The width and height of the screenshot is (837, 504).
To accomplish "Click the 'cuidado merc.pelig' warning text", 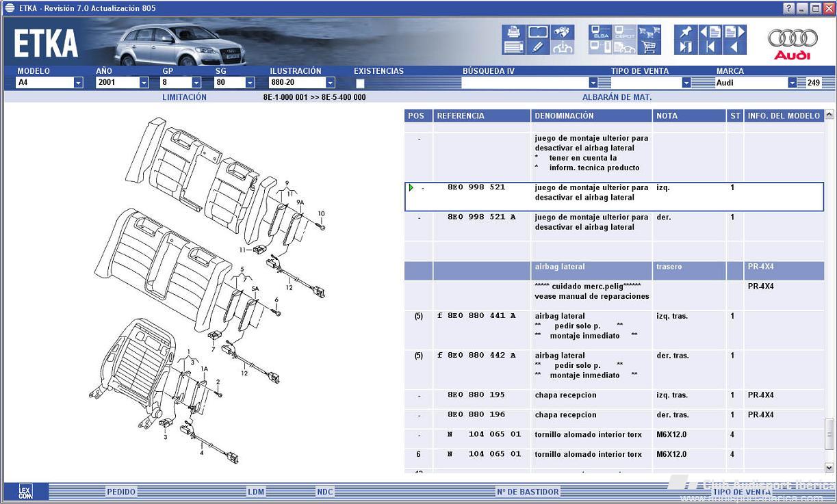I will pyautogui.click(x=588, y=287).
